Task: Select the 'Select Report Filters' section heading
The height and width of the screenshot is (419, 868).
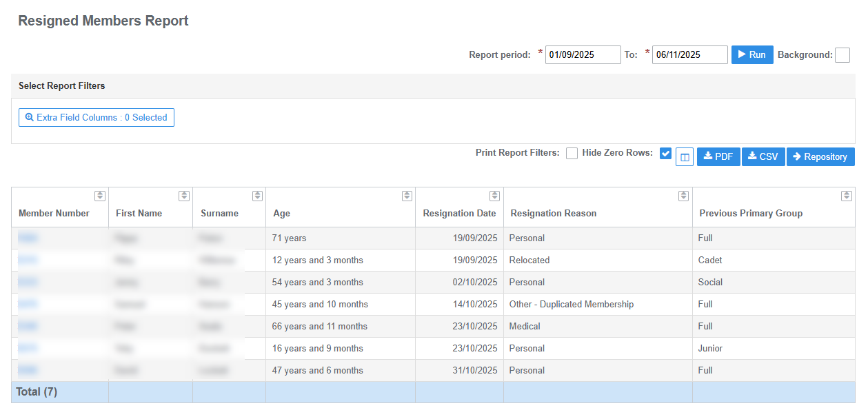Action: (x=61, y=86)
